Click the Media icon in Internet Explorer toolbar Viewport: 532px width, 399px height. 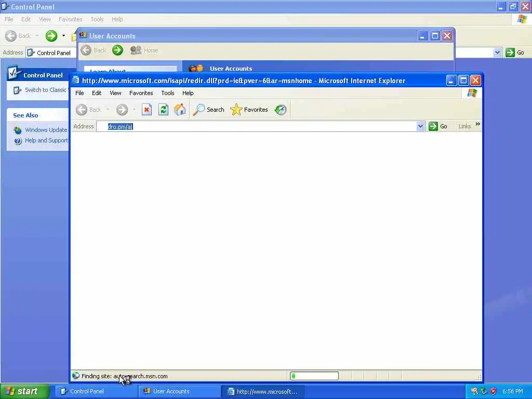[x=281, y=110]
